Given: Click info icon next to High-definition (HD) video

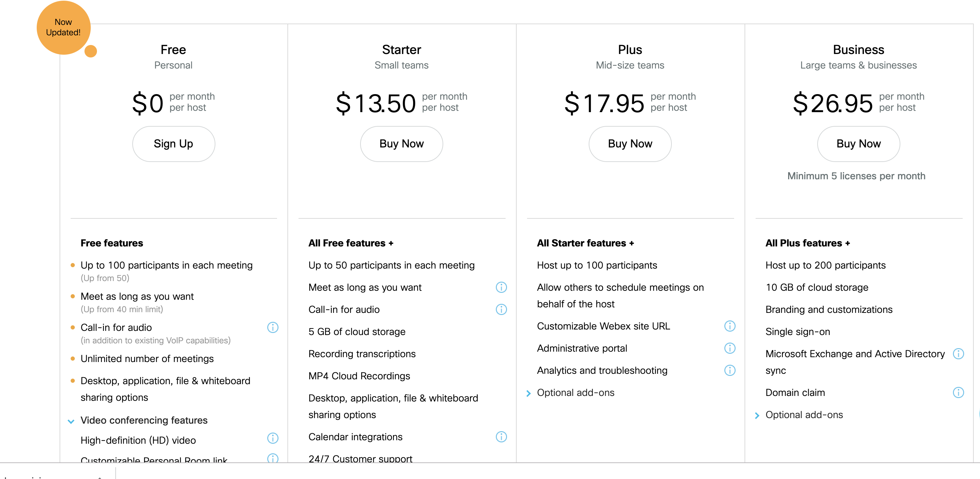Looking at the screenshot, I should (273, 438).
